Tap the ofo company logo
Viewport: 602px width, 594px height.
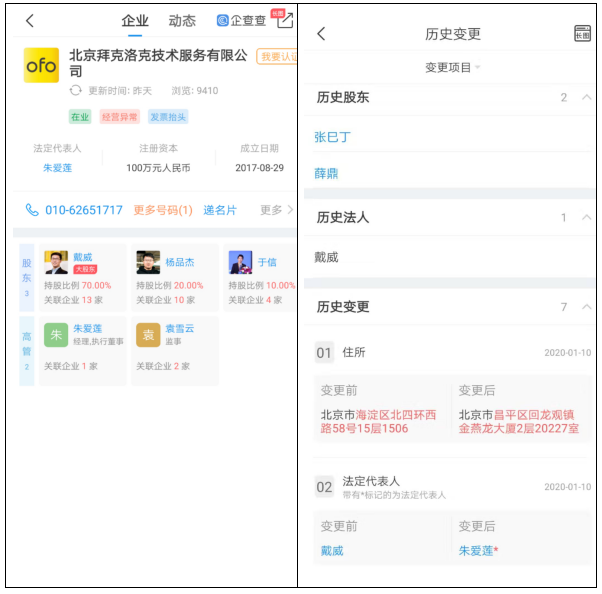click(41, 65)
